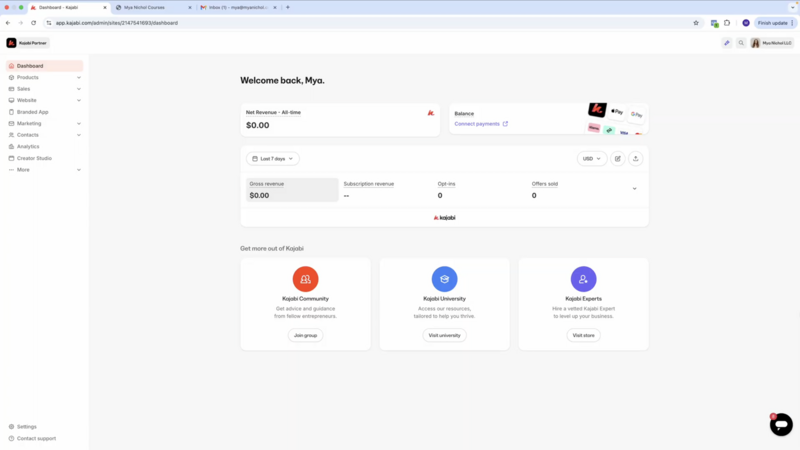Open the search icon in header
The height and width of the screenshot is (450, 800).
(x=741, y=43)
